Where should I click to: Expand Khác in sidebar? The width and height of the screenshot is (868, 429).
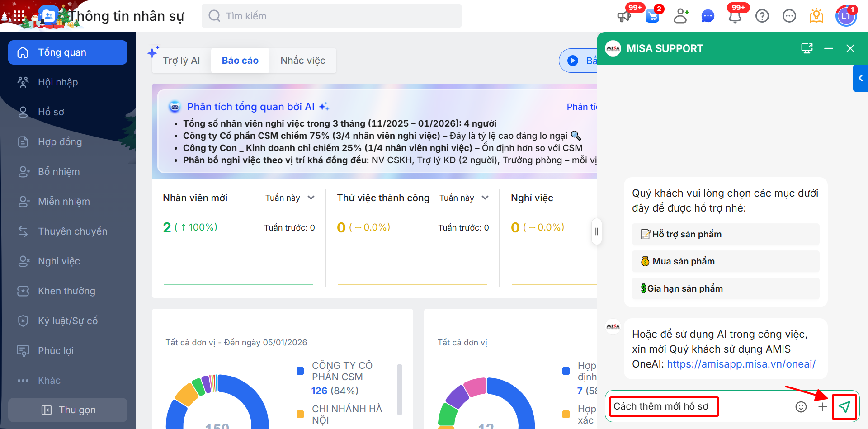point(68,381)
